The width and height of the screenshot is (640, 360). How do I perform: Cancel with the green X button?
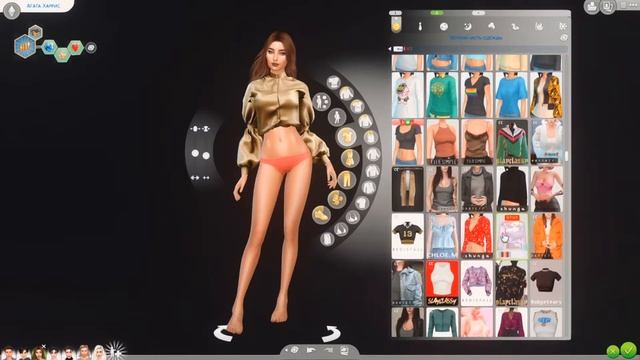coord(613,351)
